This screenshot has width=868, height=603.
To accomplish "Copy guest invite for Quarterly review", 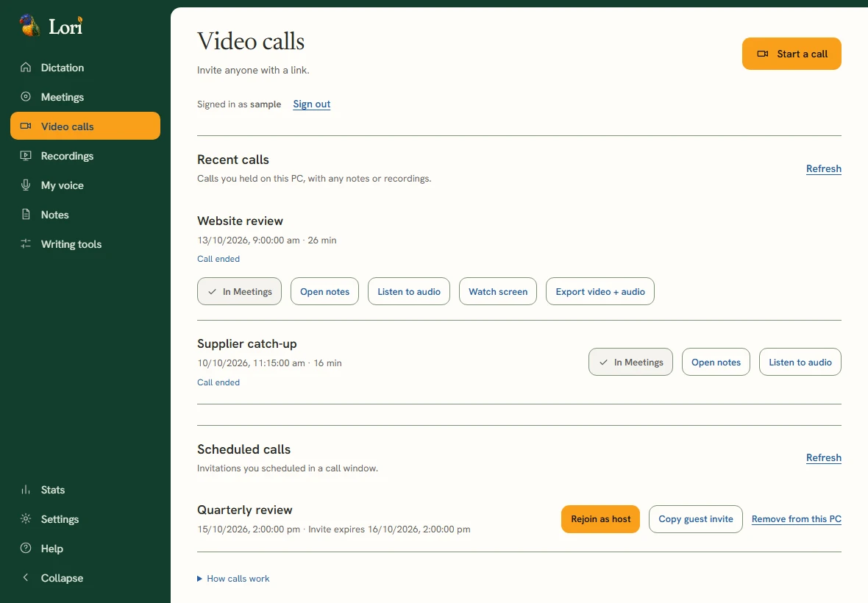I will coord(696,519).
